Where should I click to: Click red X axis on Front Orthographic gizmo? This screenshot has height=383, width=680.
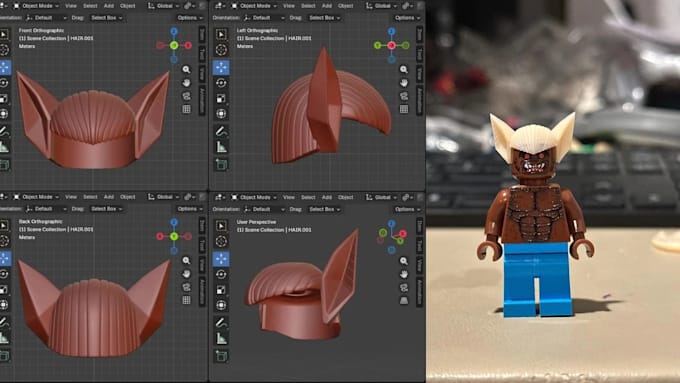(x=188, y=45)
